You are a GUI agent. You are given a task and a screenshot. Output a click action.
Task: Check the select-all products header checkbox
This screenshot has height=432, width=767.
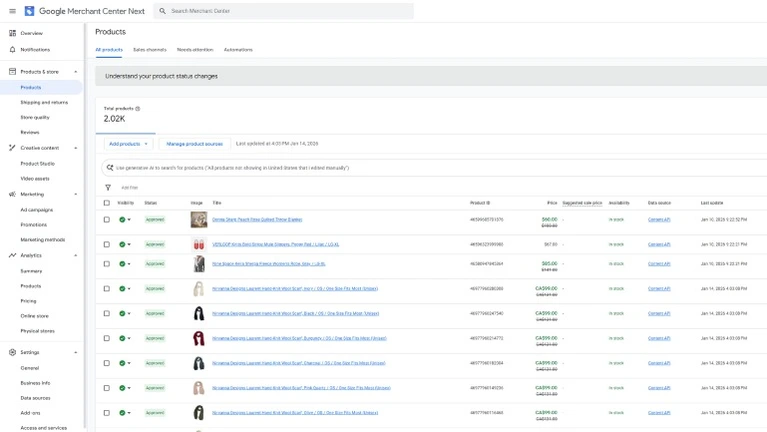point(107,203)
